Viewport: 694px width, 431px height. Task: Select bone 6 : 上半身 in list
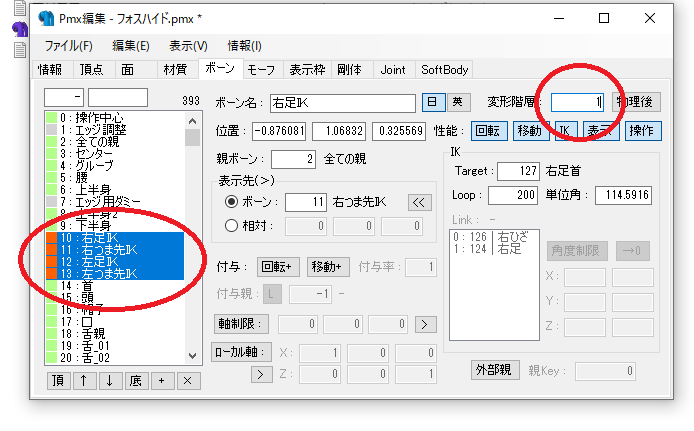pyautogui.click(x=115, y=190)
